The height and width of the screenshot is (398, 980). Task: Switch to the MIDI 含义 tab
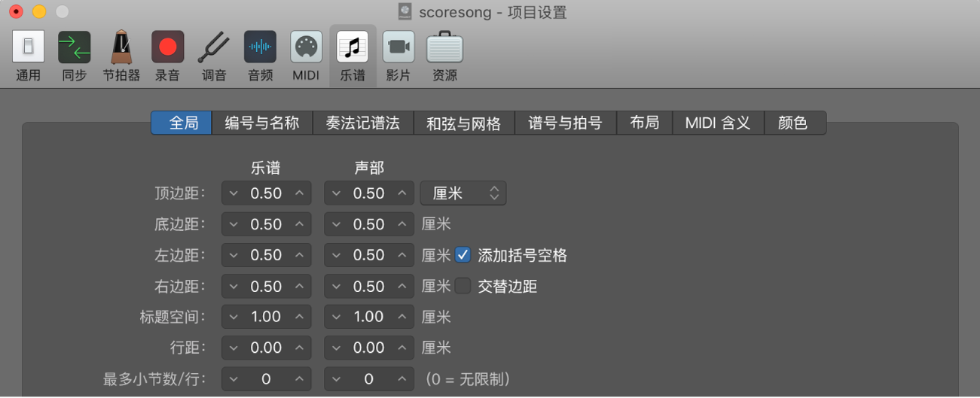[x=719, y=123]
